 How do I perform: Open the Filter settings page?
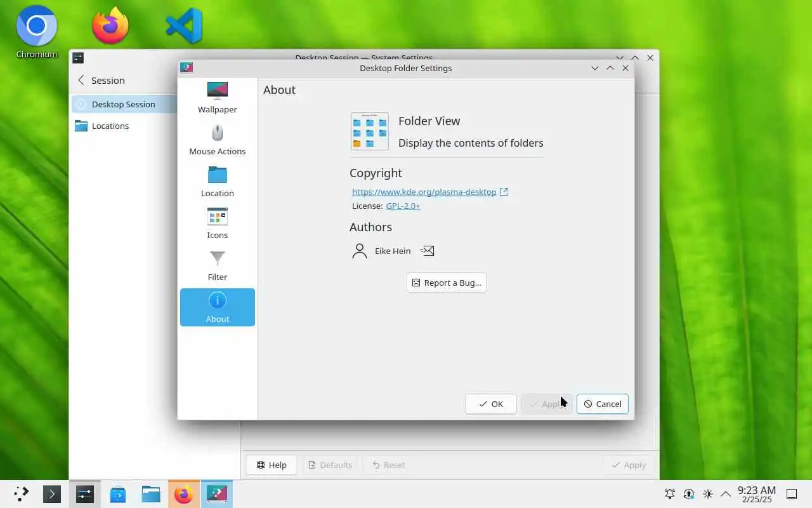point(217,265)
